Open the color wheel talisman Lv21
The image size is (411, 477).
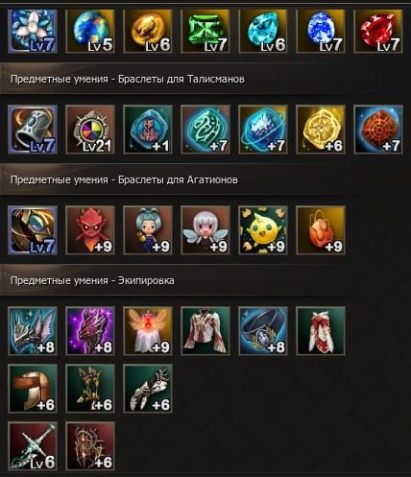(90, 130)
